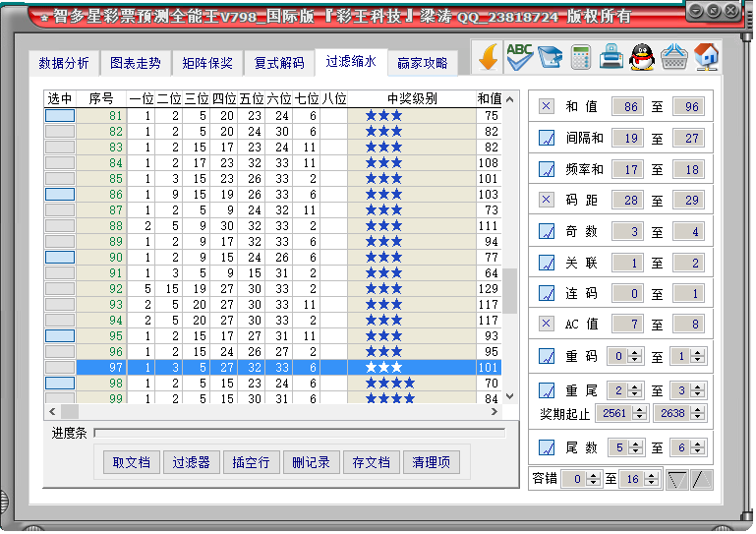Image resolution: width=756 pixels, height=534 pixels.
Task: Click the 中奖级别 column header
Action: click(412, 99)
